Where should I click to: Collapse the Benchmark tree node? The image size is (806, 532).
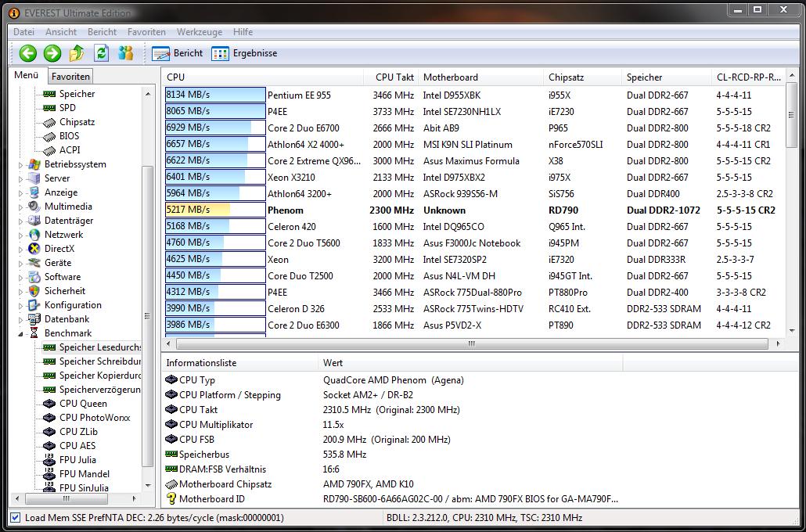(x=21, y=333)
